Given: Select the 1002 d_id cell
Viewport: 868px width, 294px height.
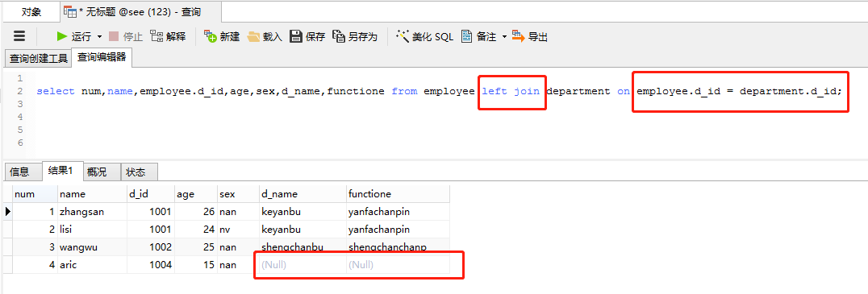Looking at the screenshot, I should [150, 247].
